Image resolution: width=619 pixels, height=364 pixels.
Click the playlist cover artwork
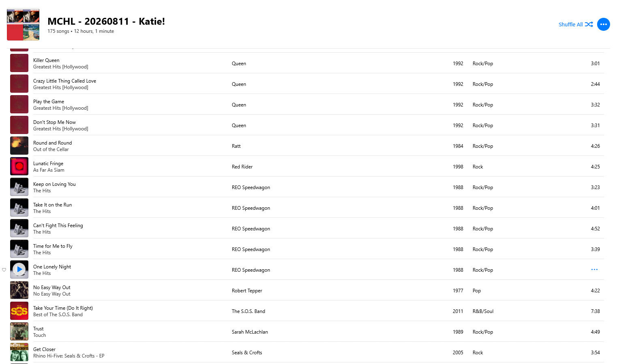coord(23,25)
